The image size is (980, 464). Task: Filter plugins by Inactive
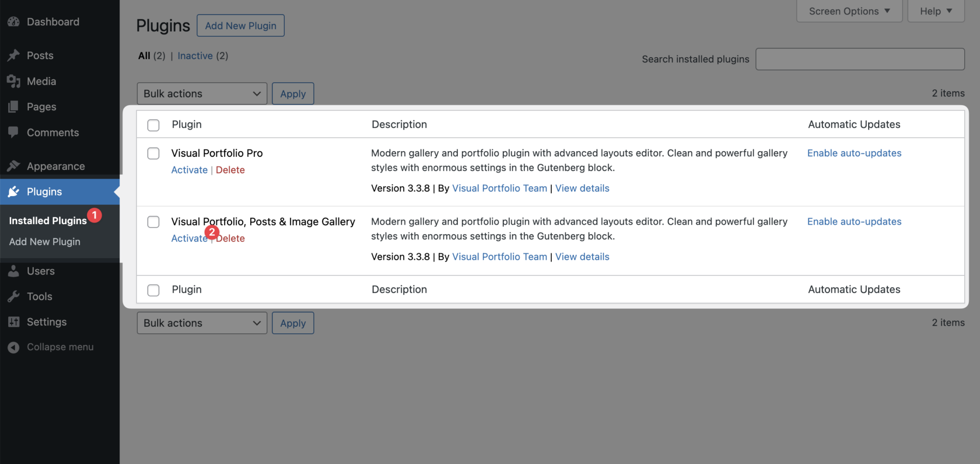[x=194, y=56]
